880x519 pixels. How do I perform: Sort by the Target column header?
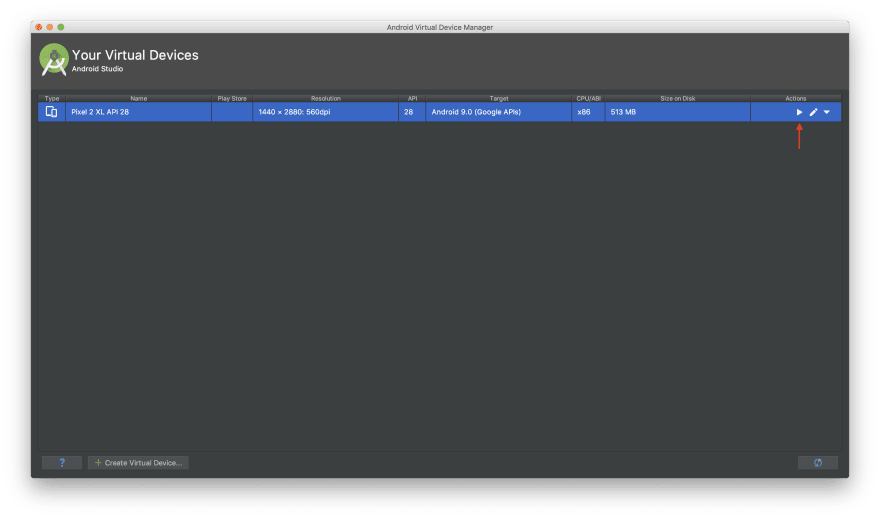tap(498, 98)
